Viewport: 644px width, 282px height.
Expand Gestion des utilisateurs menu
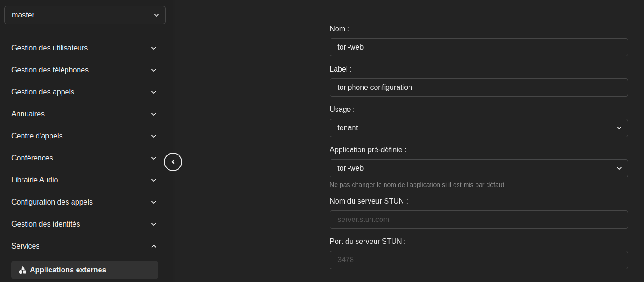point(84,48)
